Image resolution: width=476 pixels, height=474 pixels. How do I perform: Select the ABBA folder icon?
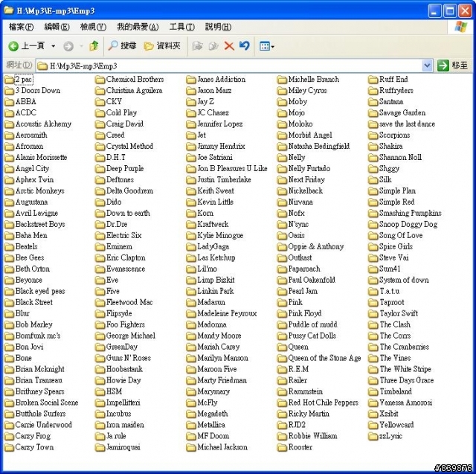point(9,102)
